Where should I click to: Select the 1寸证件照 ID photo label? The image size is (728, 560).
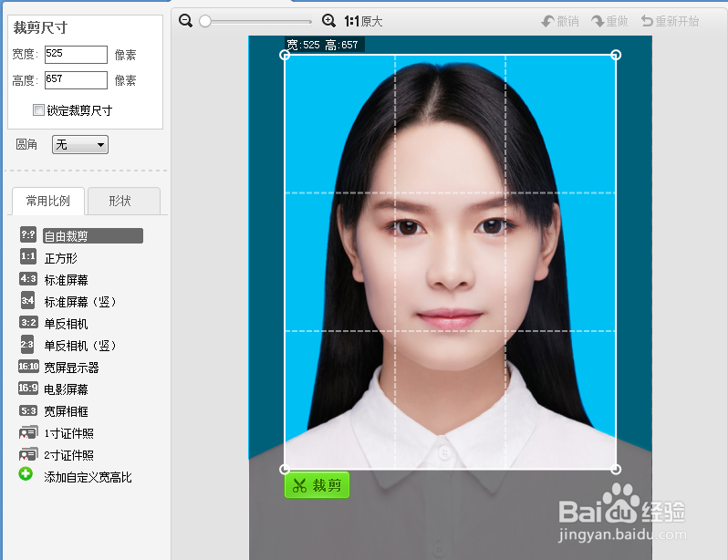pyautogui.click(x=68, y=433)
